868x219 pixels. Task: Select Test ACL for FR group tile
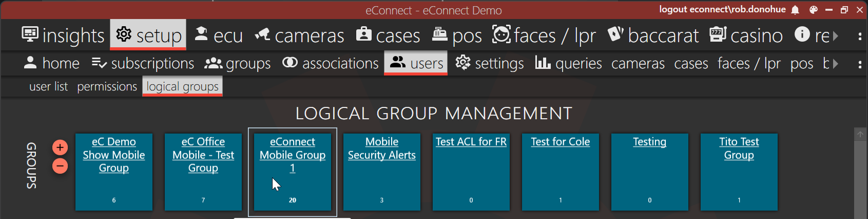point(471,172)
